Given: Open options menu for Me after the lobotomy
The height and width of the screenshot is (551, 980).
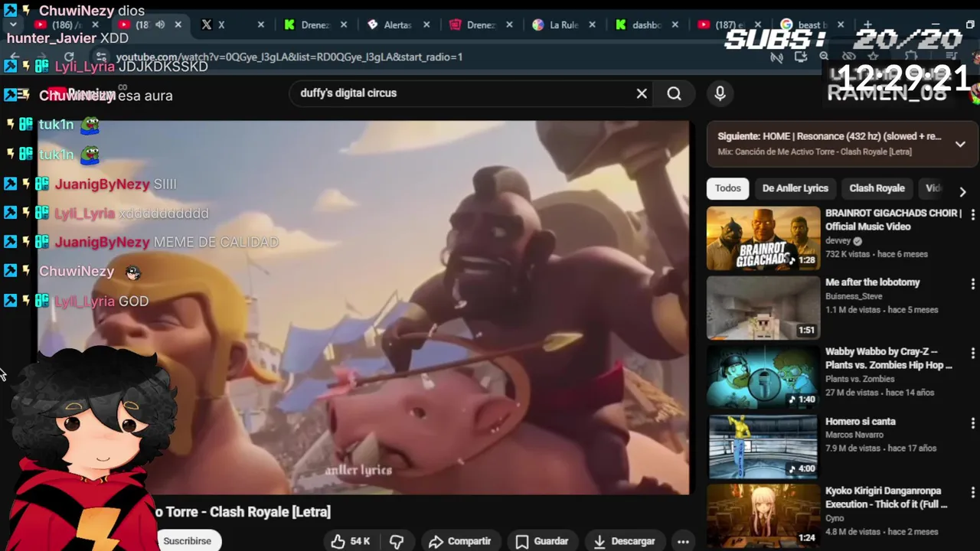Looking at the screenshot, I should pyautogui.click(x=972, y=284).
